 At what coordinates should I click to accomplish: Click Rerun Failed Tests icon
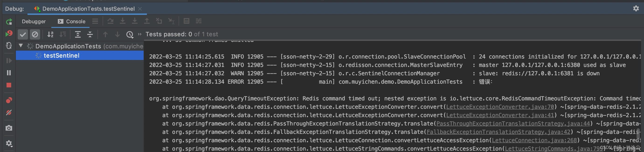9,34
